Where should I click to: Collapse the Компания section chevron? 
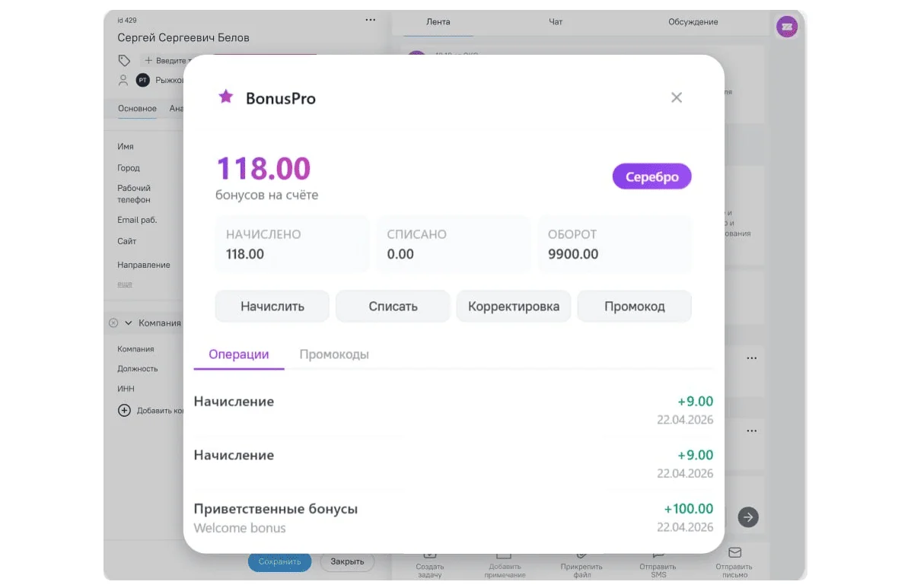click(129, 323)
